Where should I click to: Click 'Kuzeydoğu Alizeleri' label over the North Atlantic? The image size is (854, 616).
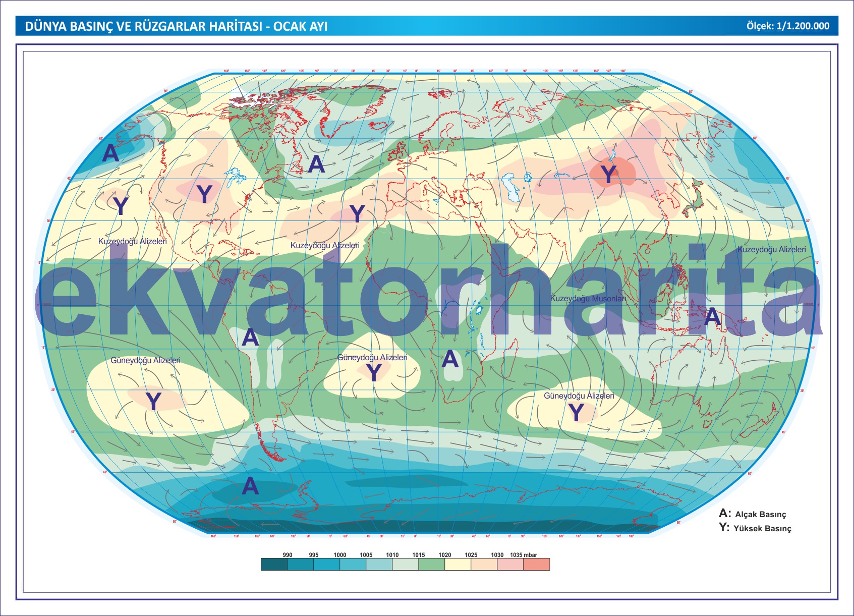point(325,246)
